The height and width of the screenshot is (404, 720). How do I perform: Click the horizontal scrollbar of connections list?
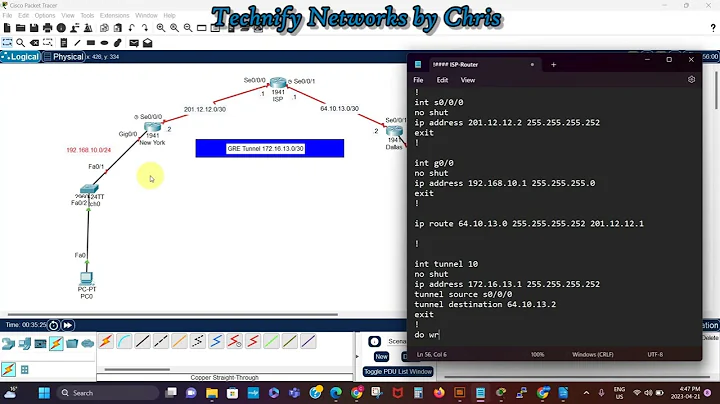pos(137,369)
